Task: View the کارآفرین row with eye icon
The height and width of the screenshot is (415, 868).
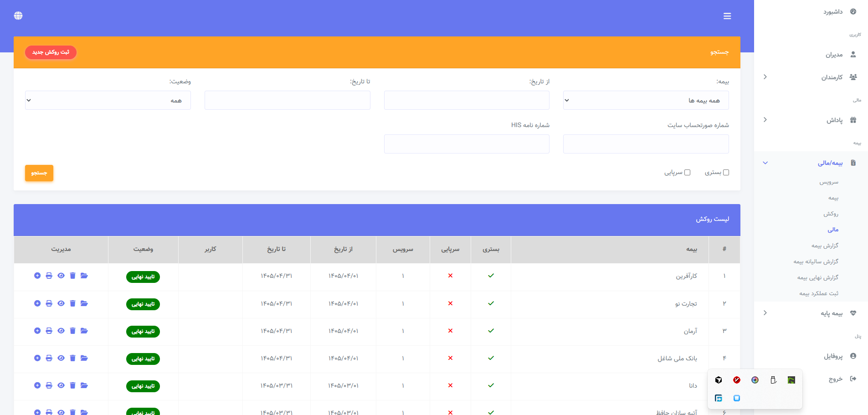Action: [x=61, y=276]
